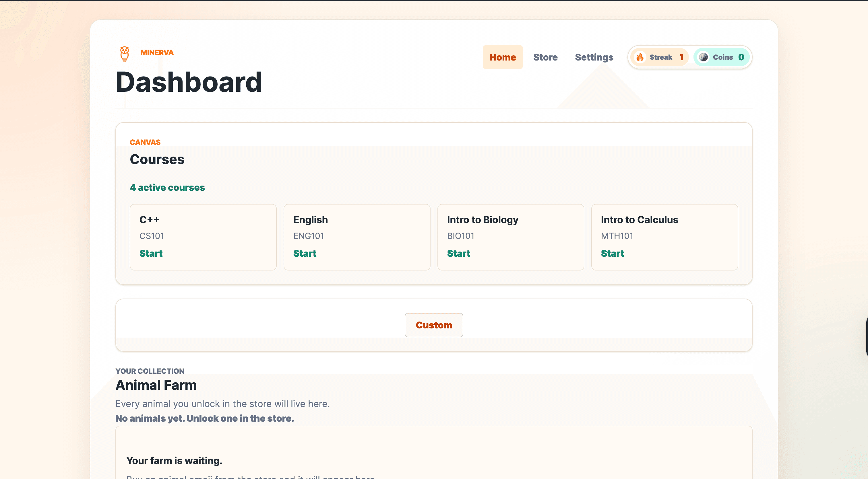
Task: Click the Minerva owl logo icon
Action: (125, 54)
